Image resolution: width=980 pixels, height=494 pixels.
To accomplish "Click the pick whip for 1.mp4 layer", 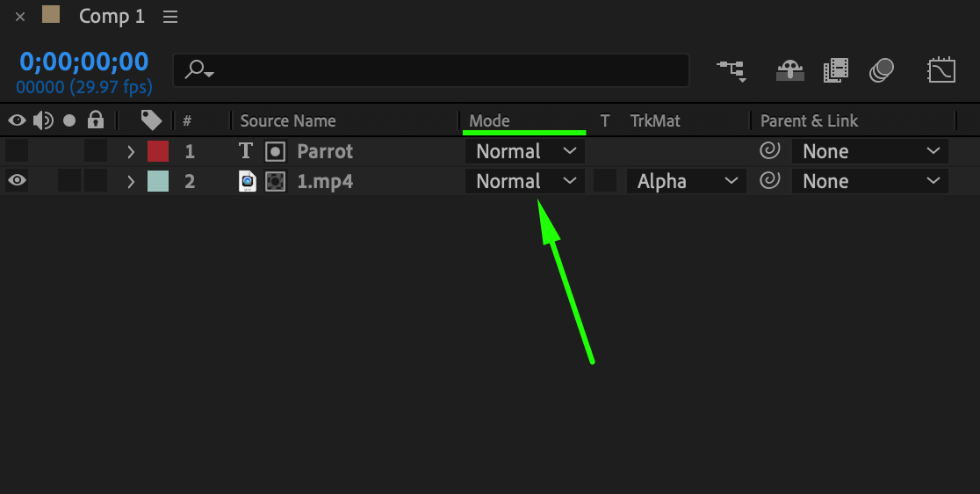I will [x=769, y=181].
